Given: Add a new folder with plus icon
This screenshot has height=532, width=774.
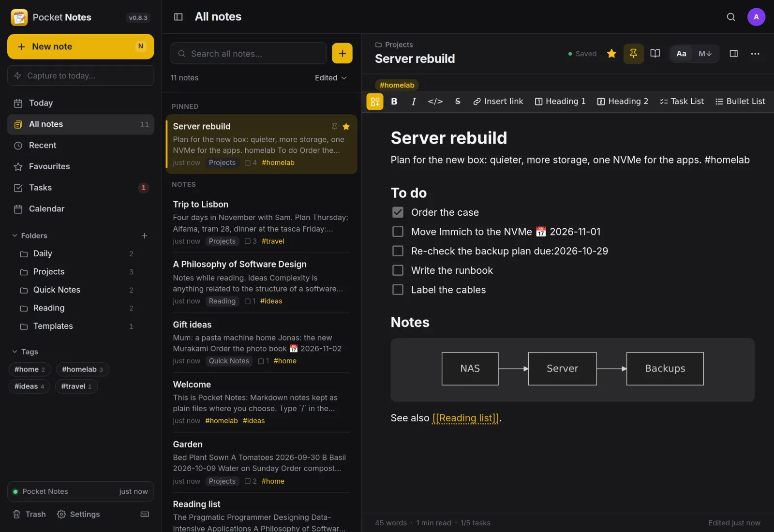Looking at the screenshot, I should [x=144, y=236].
